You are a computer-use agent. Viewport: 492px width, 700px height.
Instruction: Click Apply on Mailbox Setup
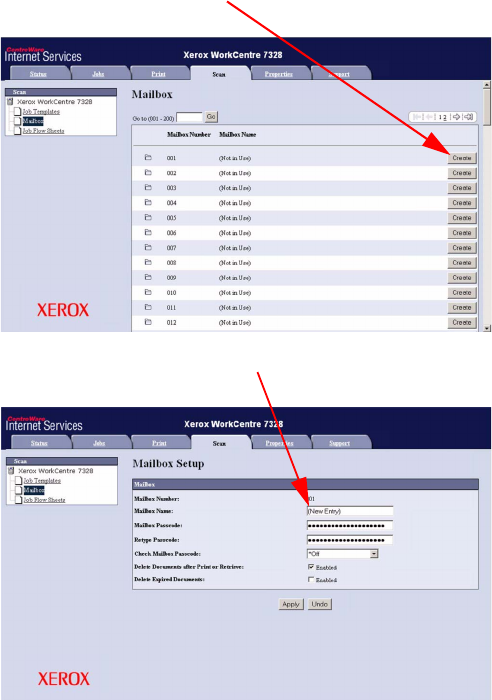click(291, 604)
